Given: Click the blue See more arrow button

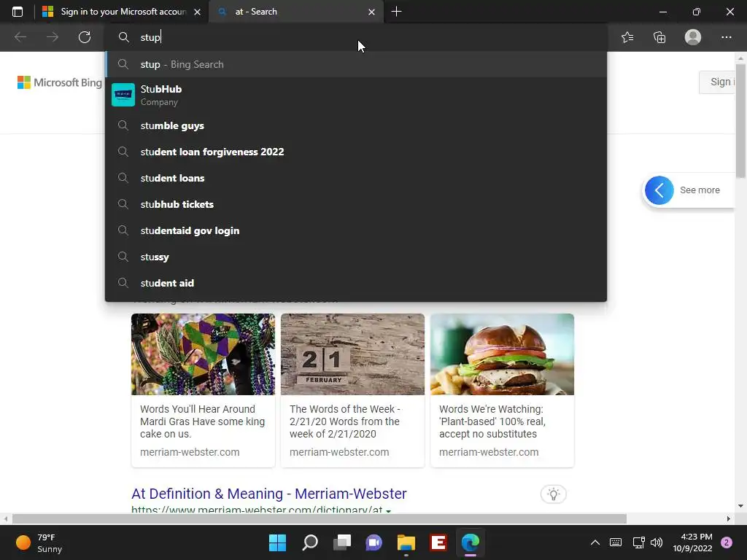Looking at the screenshot, I should (x=659, y=190).
